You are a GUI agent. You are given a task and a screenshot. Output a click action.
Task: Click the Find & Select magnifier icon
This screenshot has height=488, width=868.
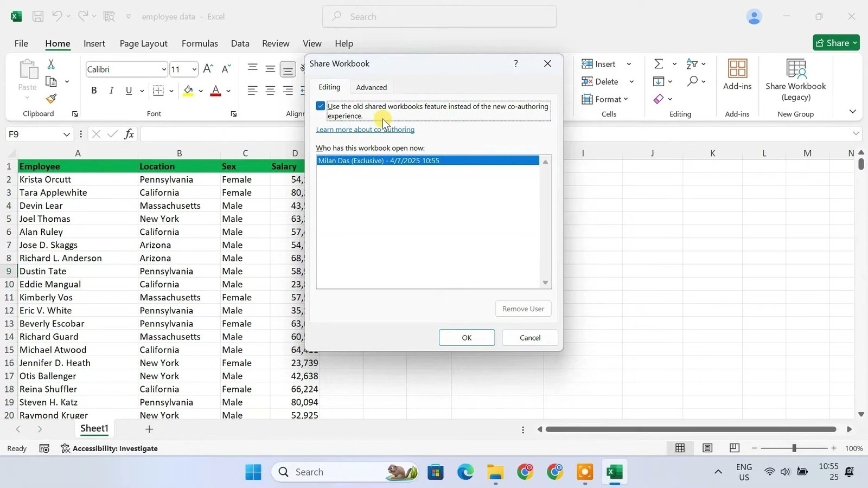(692, 81)
